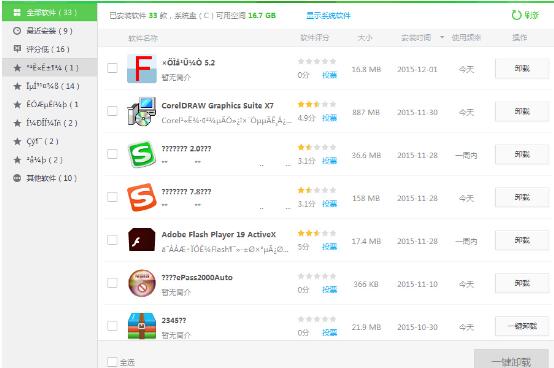
Task: Click the rating stars of the orange S 7.8 app
Action: pos(317,190)
